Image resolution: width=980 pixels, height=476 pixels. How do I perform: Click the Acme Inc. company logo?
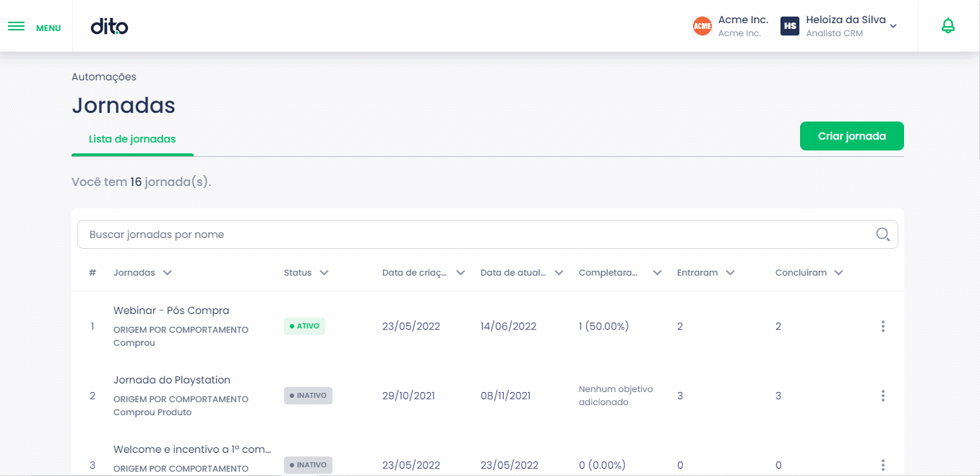[x=702, y=26]
